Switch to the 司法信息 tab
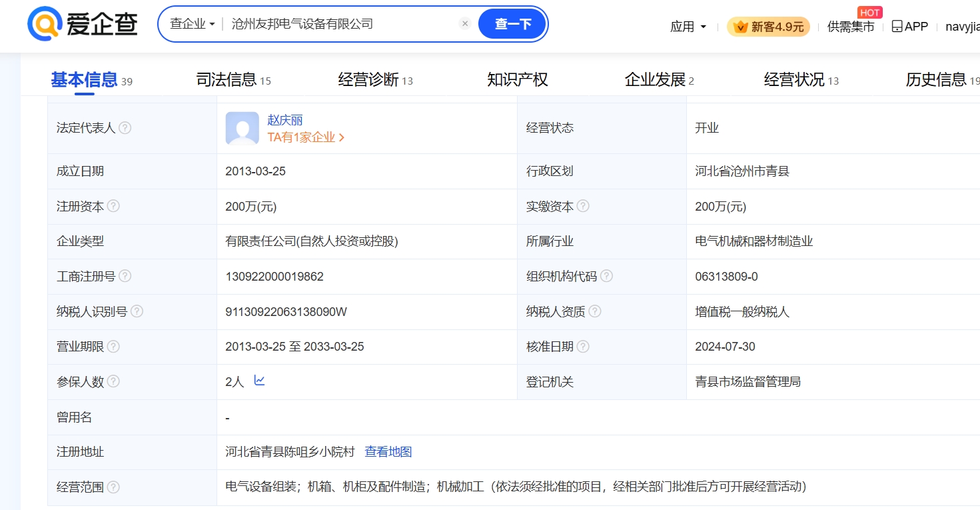This screenshot has height=510, width=980. point(234,80)
